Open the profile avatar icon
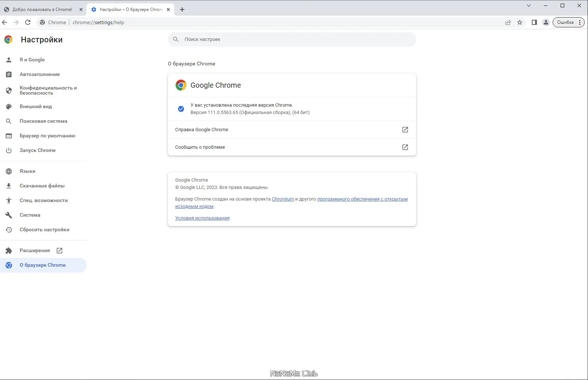This screenshot has height=380, width=588. click(x=546, y=22)
